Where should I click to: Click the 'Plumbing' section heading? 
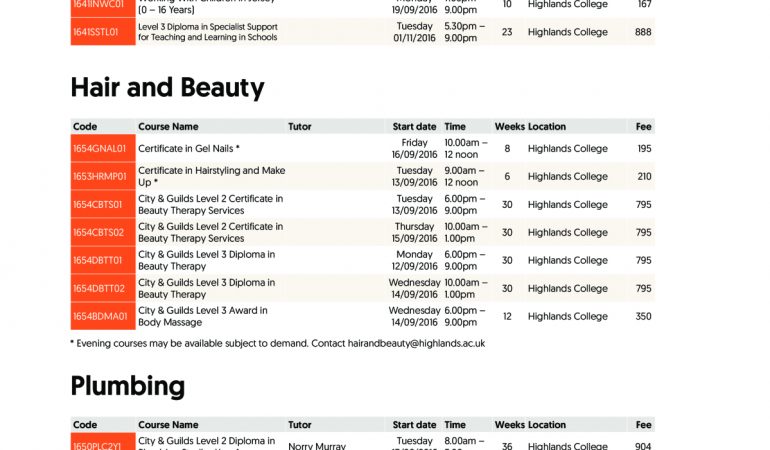click(x=128, y=386)
